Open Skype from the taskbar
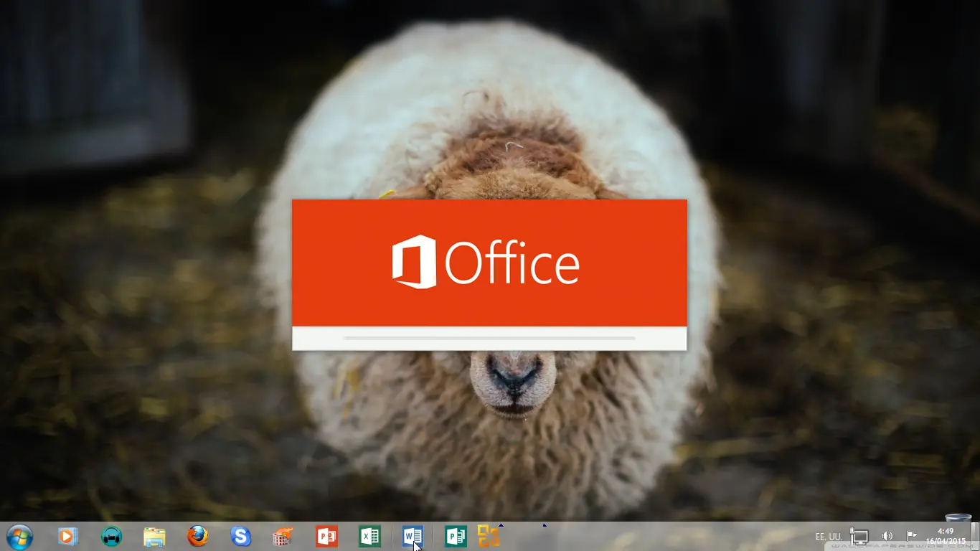 pos(240,536)
